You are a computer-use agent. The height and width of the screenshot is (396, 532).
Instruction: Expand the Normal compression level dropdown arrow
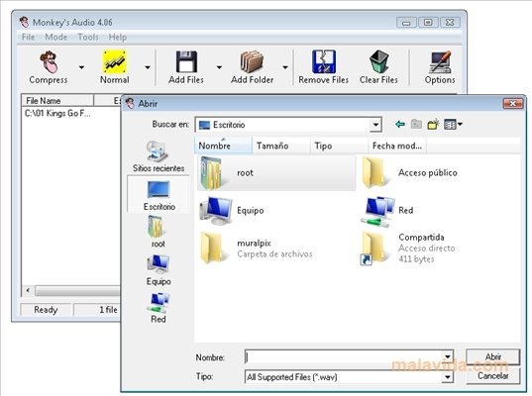click(x=148, y=67)
